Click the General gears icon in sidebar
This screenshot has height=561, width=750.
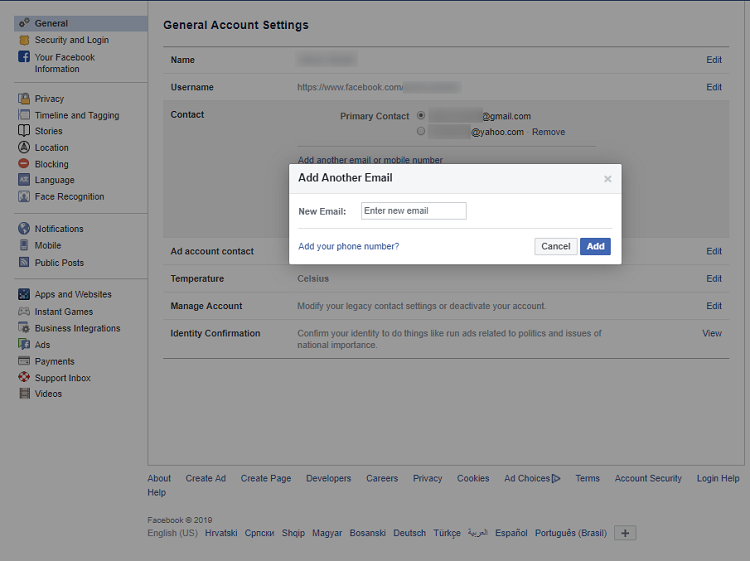coord(24,23)
